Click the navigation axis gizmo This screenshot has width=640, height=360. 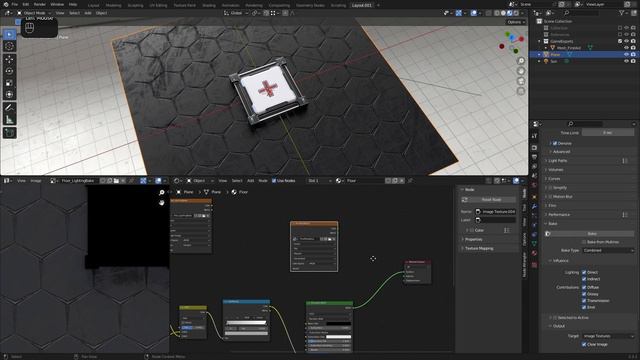511,42
